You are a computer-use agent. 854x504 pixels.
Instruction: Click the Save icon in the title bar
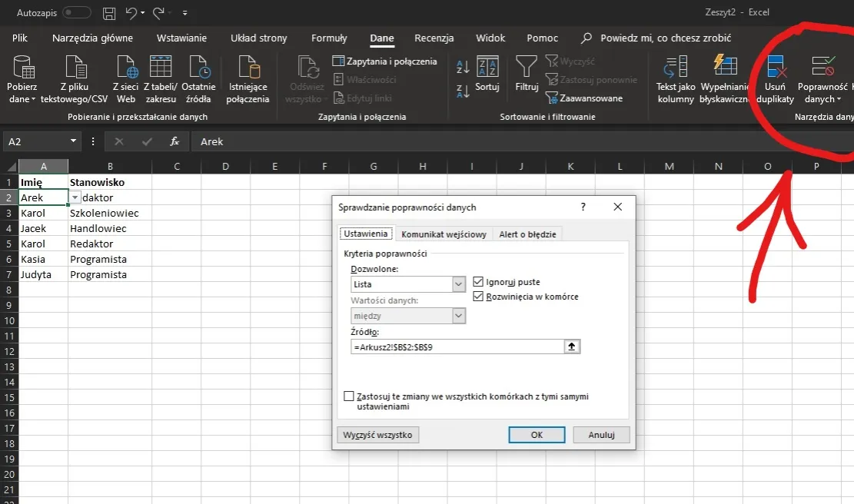point(109,13)
